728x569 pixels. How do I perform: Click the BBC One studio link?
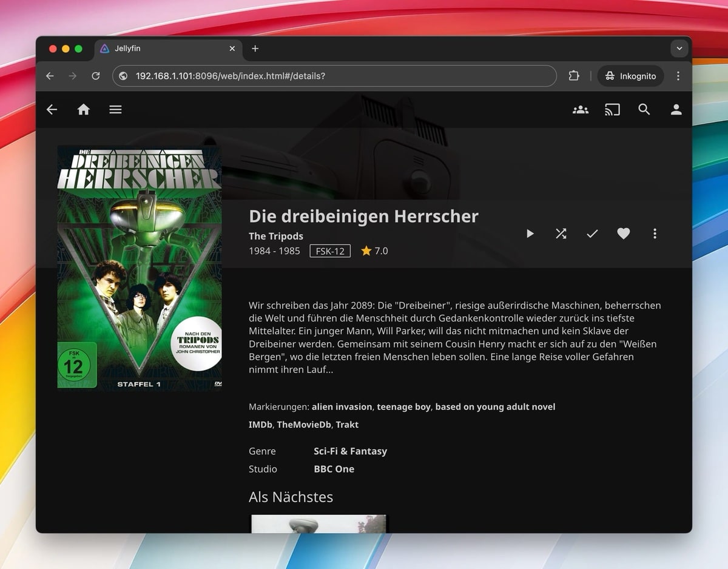pyautogui.click(x=334, y=469)
